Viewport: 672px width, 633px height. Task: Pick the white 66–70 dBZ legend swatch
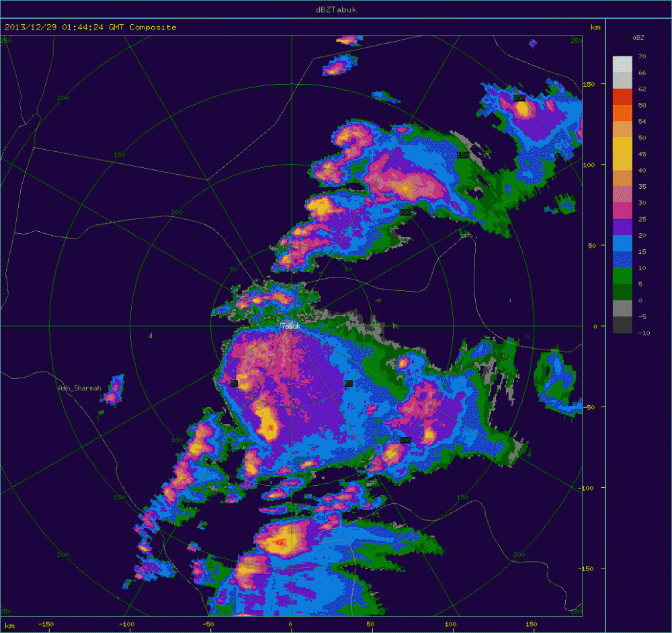tap(622, 65)
